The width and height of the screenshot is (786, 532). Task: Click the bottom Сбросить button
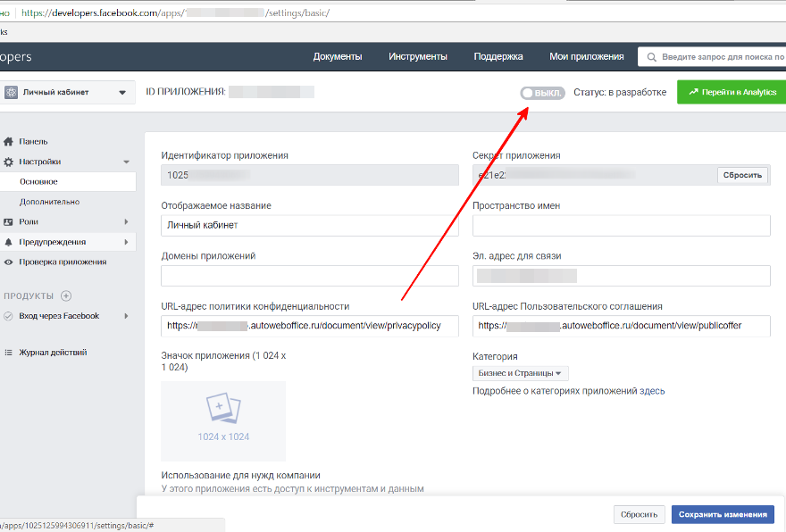pyautogui.click(x=640, y=514)
